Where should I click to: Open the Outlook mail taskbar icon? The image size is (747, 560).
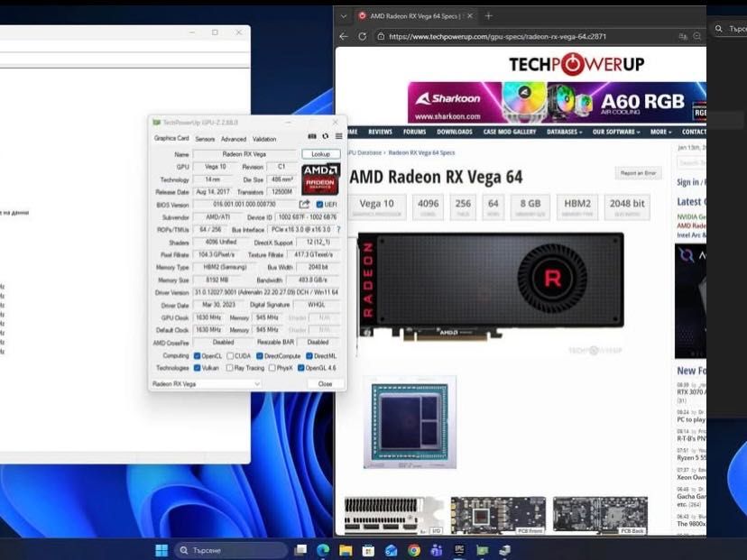click(392, 550)
